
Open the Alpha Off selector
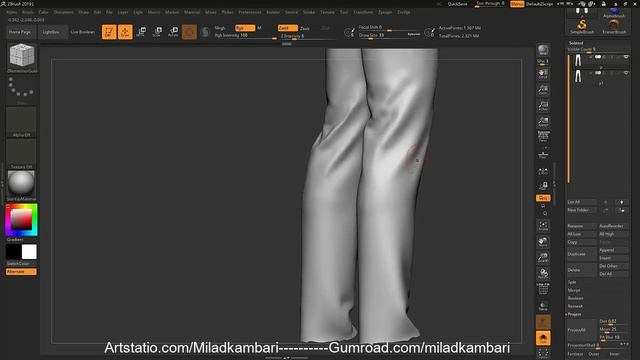(x=21, y=122)
